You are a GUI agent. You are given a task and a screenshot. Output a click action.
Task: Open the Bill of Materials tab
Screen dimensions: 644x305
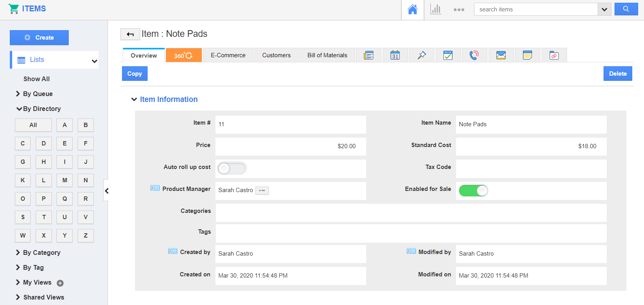click(x=327, y=55)
